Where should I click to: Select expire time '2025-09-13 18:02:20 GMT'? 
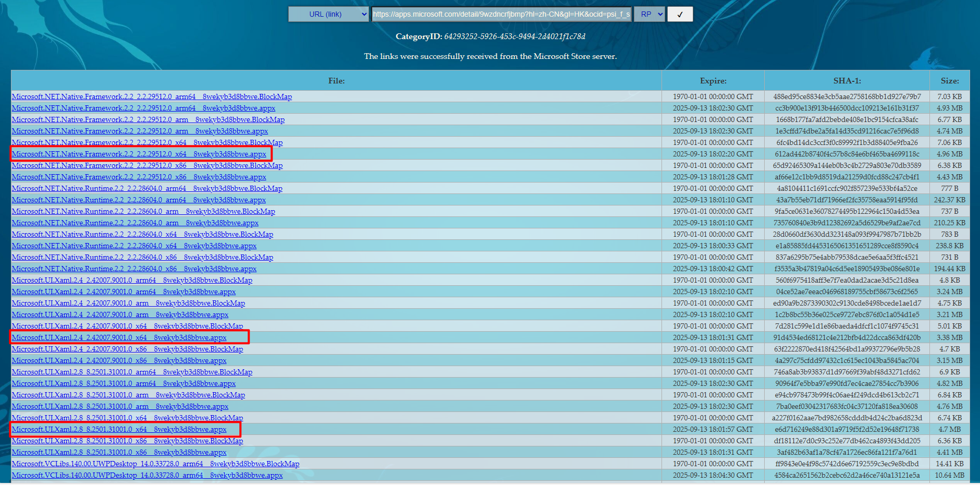click(713, 154)
